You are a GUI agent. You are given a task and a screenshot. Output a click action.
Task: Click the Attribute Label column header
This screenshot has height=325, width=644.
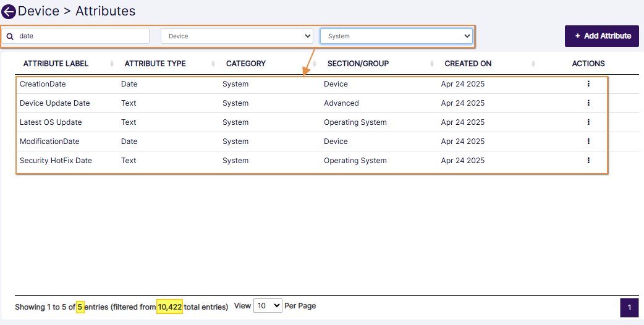[56, 64]
